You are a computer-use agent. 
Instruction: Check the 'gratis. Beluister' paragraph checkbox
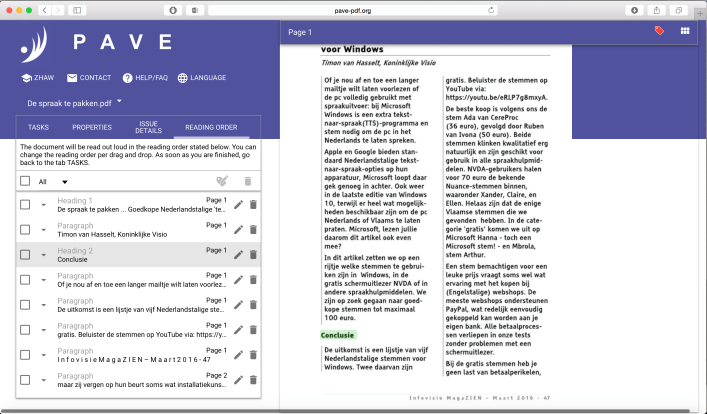(25, 330)
